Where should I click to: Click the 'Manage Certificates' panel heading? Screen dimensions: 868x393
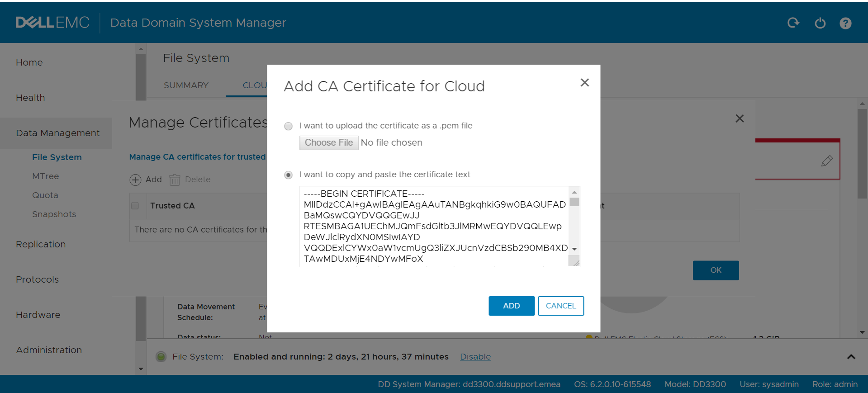point(198,123)
